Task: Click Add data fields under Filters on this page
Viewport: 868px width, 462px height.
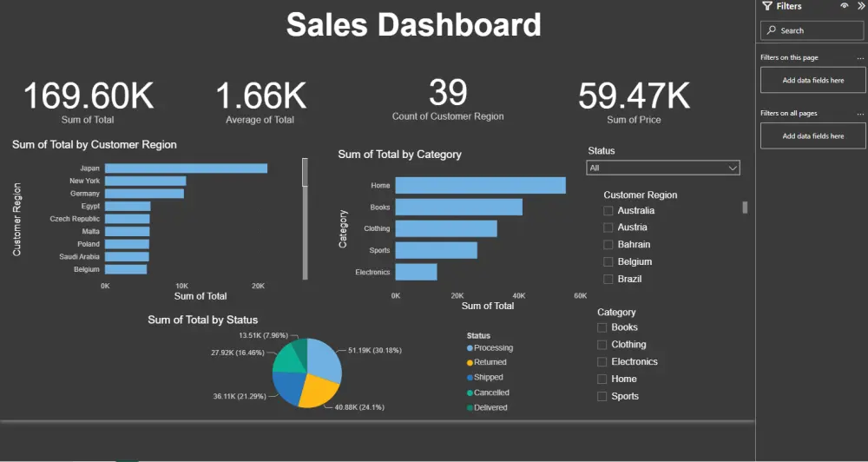Action: click(x=812, y=80)
